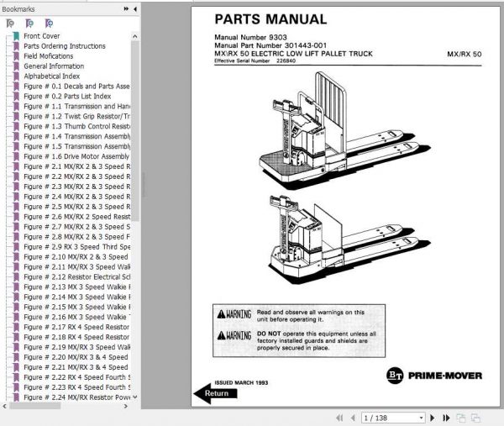This screenshot has height=426, width=504.
Task: Open Figure # 1.1 Transmission bookmark
Action: pos(76,106)
